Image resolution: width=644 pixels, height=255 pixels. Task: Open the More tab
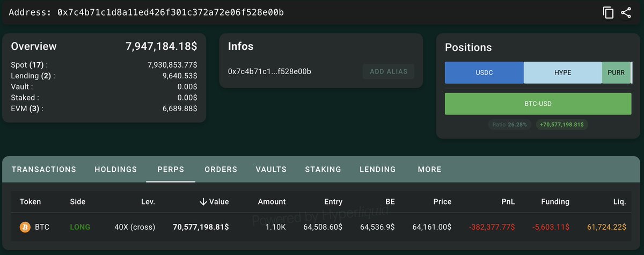coord(430,169)
